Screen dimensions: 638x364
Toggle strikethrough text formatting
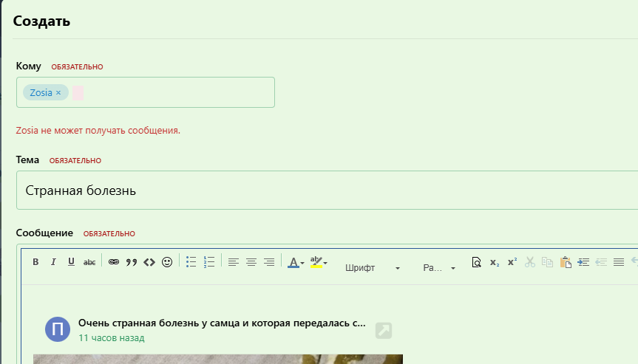pos(89,262)
